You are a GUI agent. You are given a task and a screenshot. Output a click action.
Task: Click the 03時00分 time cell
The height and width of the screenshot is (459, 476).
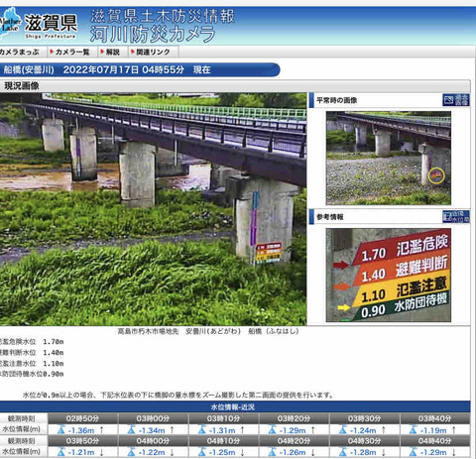[x=153, y=418]
